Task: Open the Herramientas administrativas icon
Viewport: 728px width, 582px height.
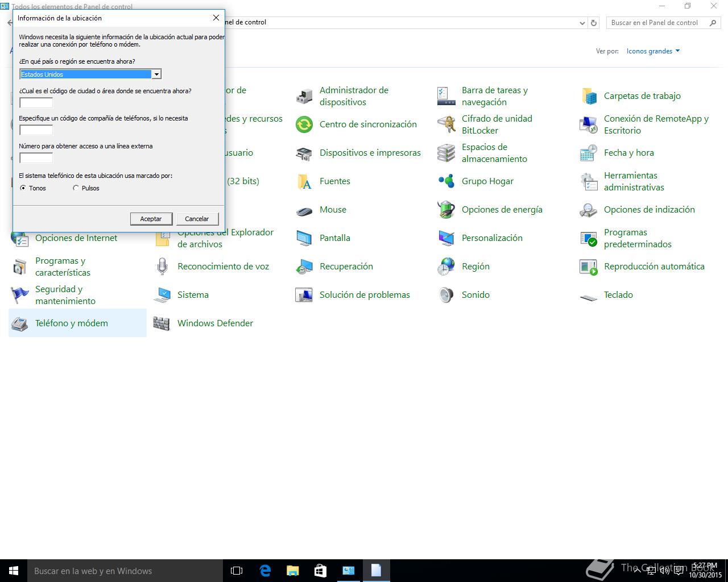Action: click(x=589, y=181)
